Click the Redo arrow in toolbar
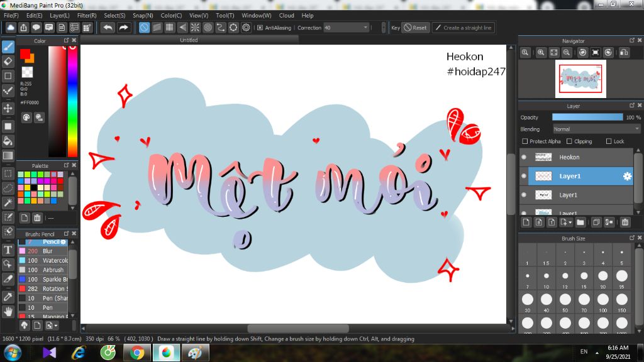644x362 pixels. point(123,28)
